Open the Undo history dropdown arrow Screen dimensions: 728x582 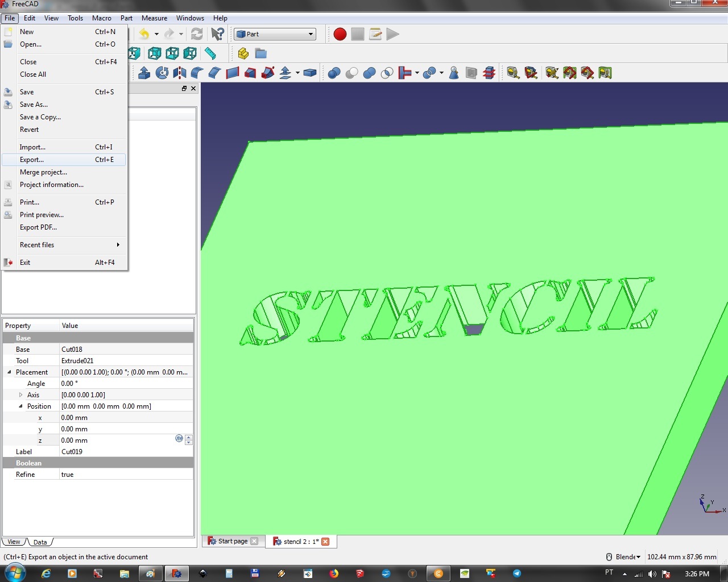pos(156,34)
